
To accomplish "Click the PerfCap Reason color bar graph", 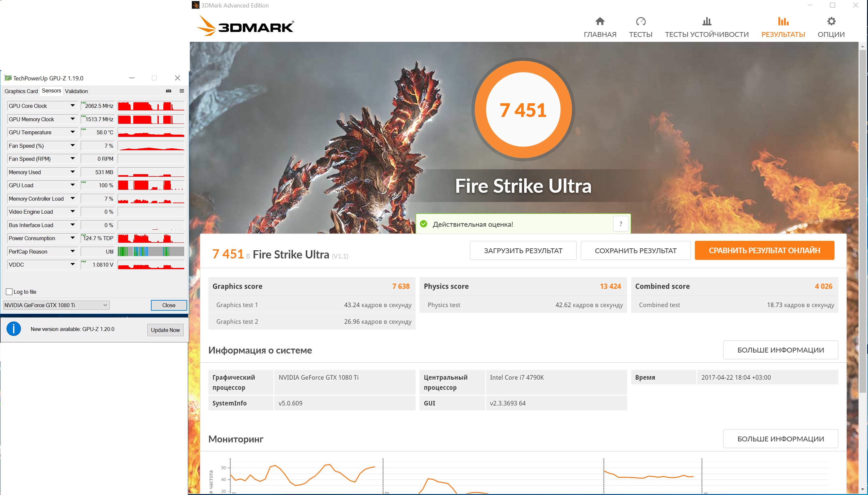I will tap(151, 252).
